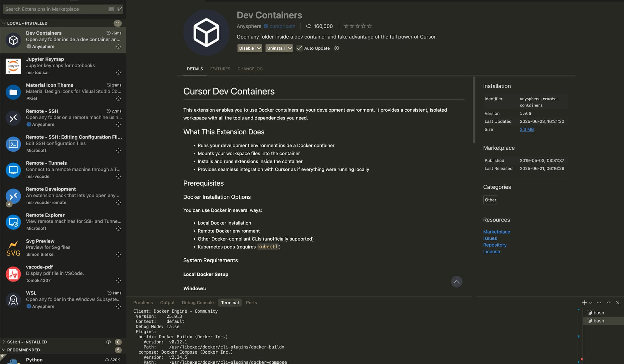Open manage gear for WSL extension
The width and height of the screenshot is (624, 364).
(119, 307)
